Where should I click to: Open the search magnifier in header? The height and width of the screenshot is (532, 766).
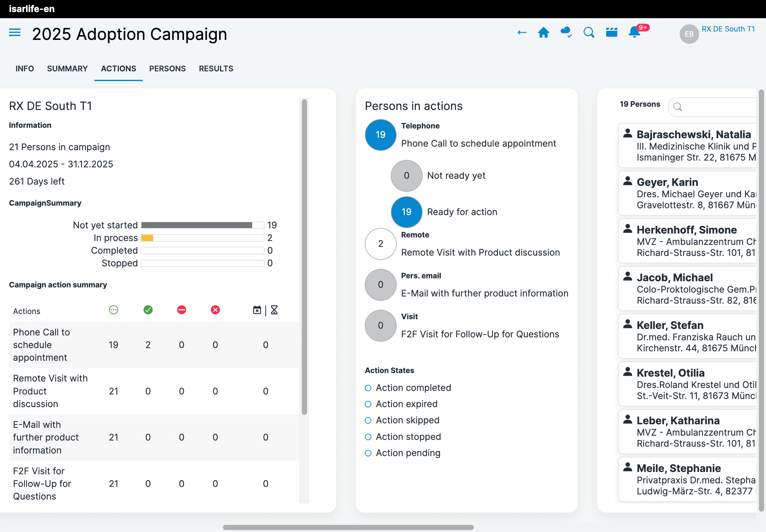pos(588,33)
